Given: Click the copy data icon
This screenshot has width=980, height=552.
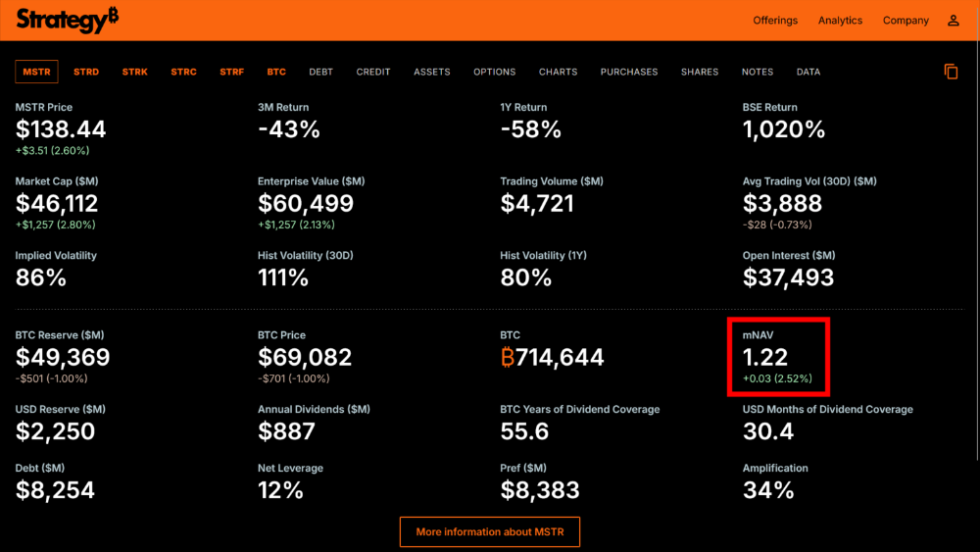Looking at the screenshot, I should (x=951, y=72).
